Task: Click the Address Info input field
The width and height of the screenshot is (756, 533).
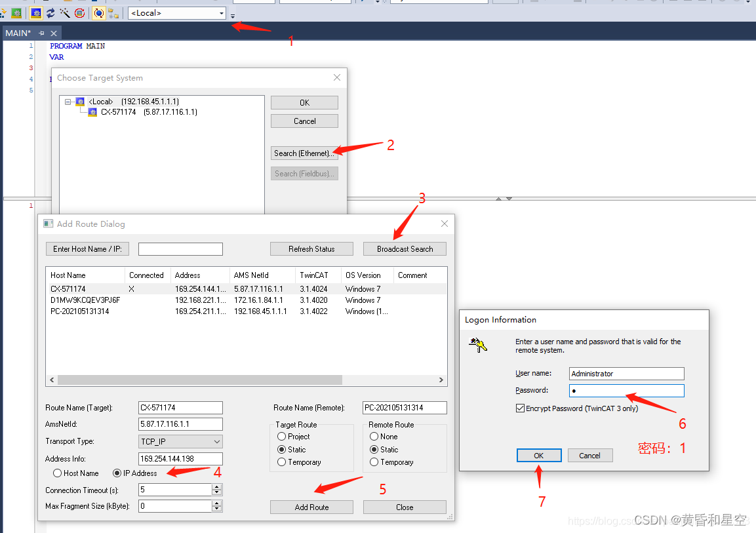Action: [x=180, y=459]
